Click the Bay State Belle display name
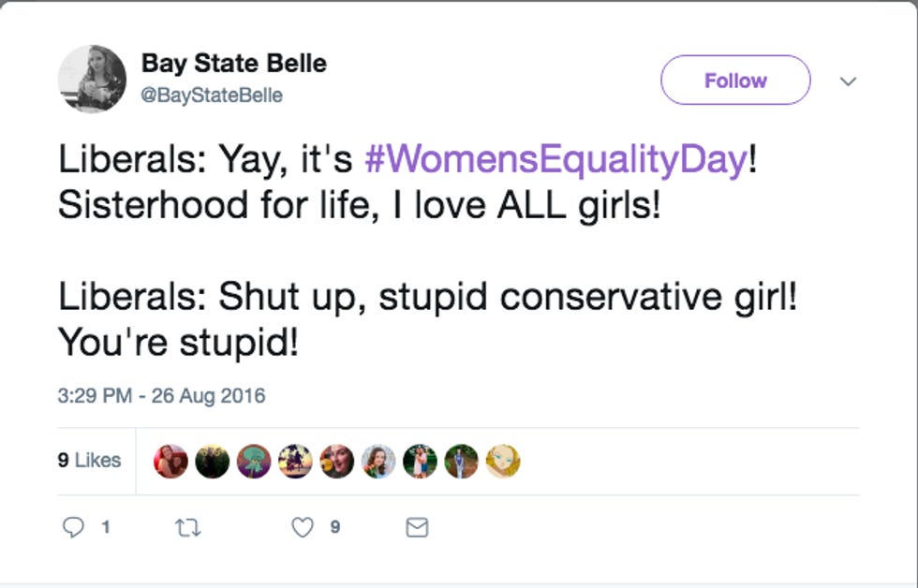 (x=233, y=64)
